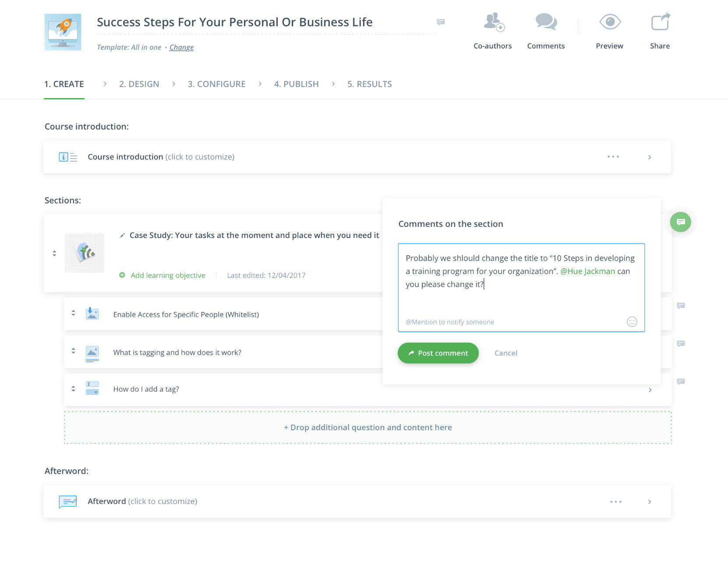Go to the 4. PUBLISH tab
Image resolution: width=728 pixels, height=563 pixels.
pyautogui.click(x=296, y=84)
